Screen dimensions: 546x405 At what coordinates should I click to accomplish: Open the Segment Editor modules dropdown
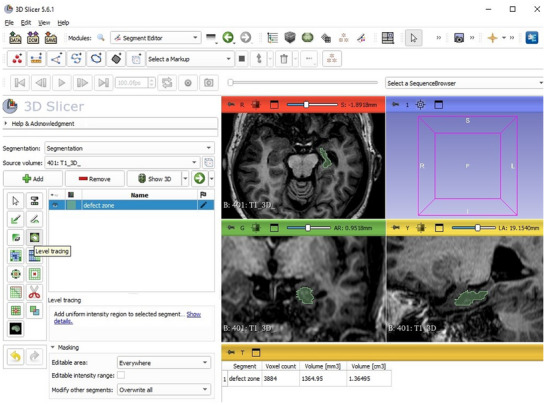pyautogui.click(x=156, y=38)
